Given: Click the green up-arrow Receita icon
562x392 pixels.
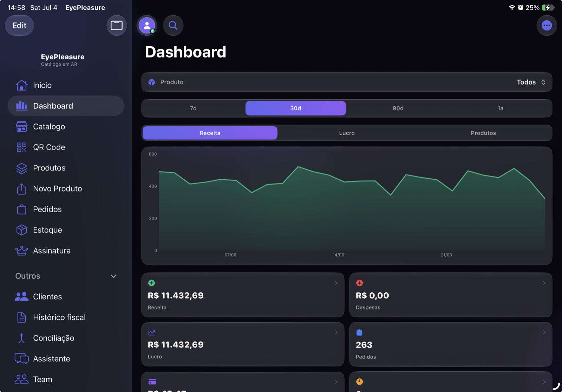Looking at the screenshot, I should (151, 283).
